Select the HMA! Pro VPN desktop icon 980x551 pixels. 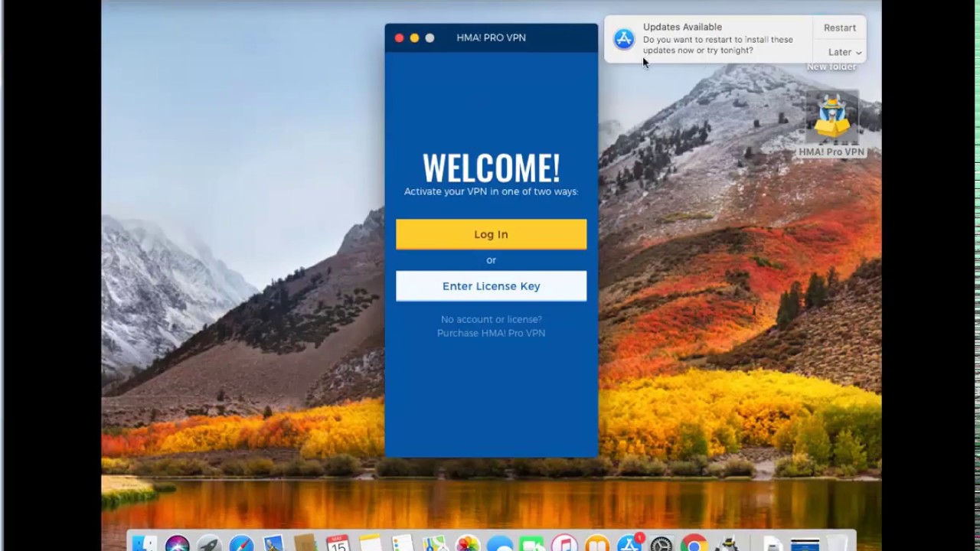[831, 123]
